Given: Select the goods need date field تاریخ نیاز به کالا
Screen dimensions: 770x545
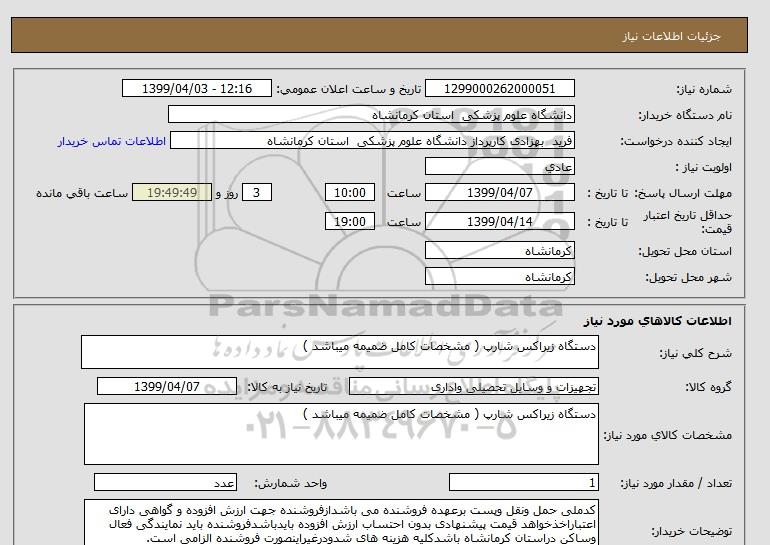Looking at the screenshot, I should pos(167,386).
